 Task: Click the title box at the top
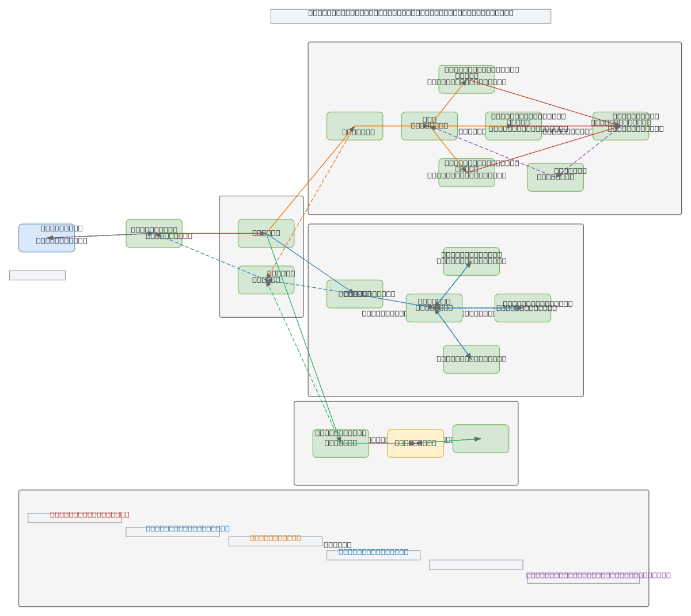point(411,16)
